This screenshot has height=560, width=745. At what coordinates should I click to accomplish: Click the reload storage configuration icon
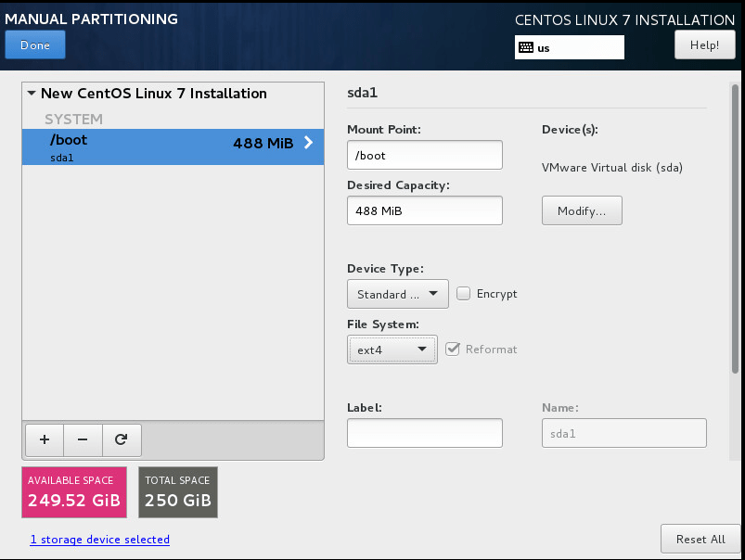tap(122, 439)
